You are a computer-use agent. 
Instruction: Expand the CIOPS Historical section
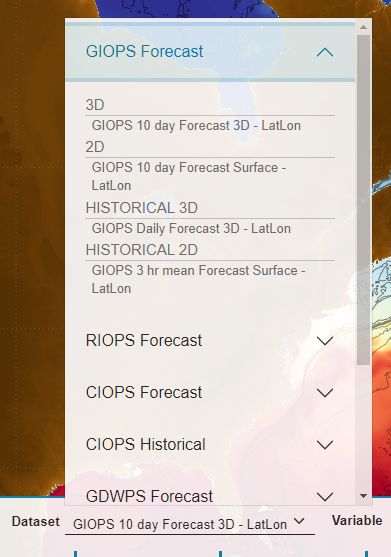[x=210, y=444]
